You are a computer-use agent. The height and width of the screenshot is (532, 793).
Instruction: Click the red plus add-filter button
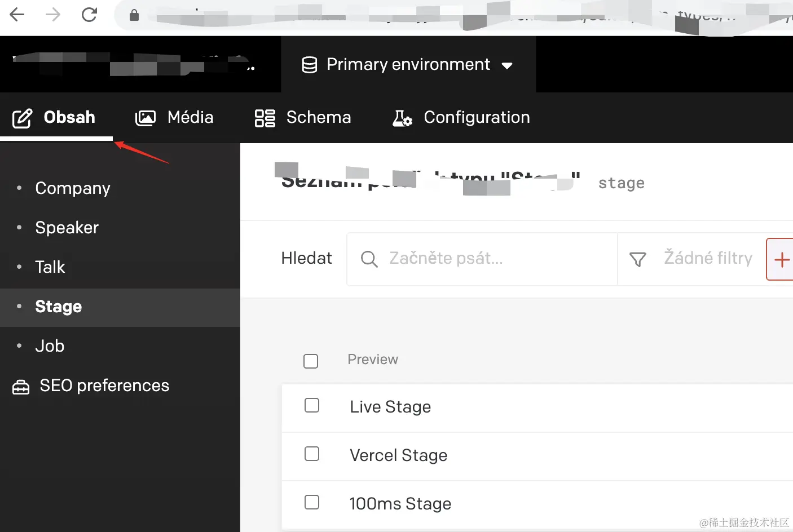pos(781,259)
